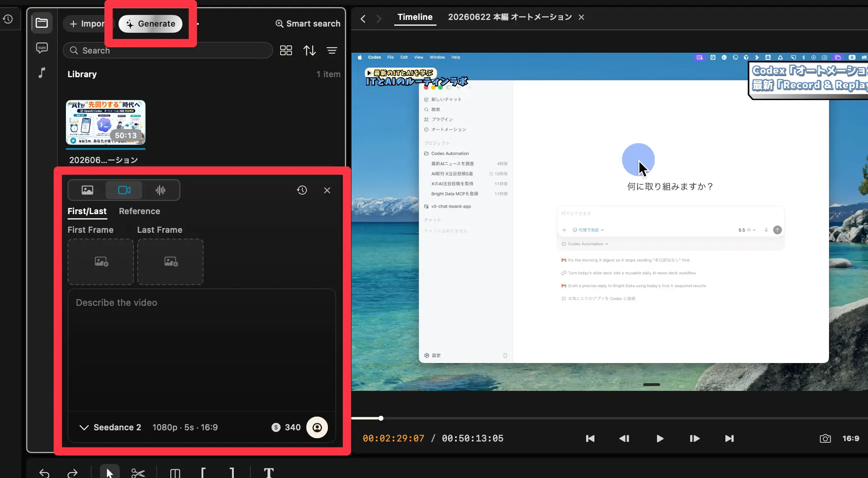
Task: Click the Generate button
Action: pos(150,24)
